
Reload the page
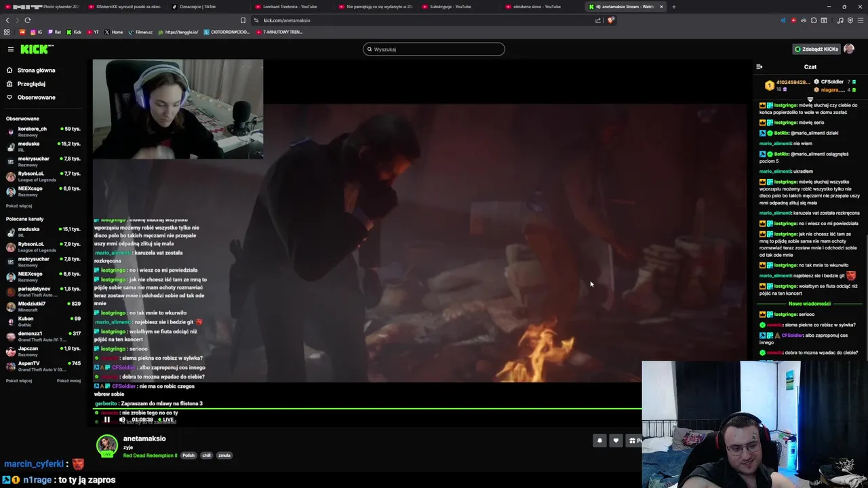click(27, 20)
